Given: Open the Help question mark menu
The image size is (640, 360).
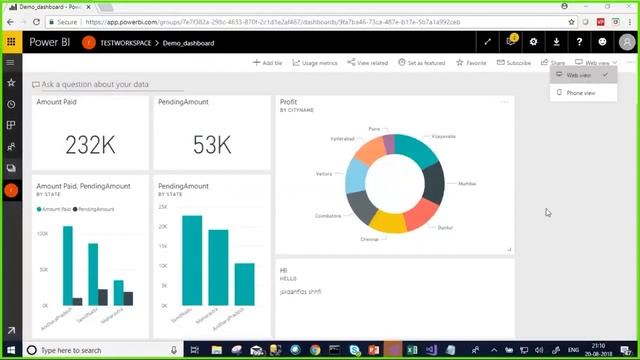Looking at the screenshot, I should pyautogui.click(x=579, y=42).
